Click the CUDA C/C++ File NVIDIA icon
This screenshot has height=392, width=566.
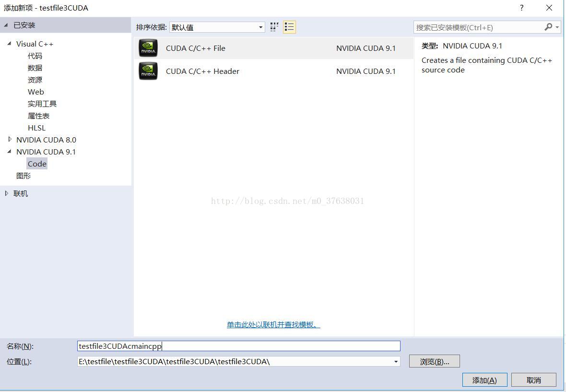click(x=148, y=48)
